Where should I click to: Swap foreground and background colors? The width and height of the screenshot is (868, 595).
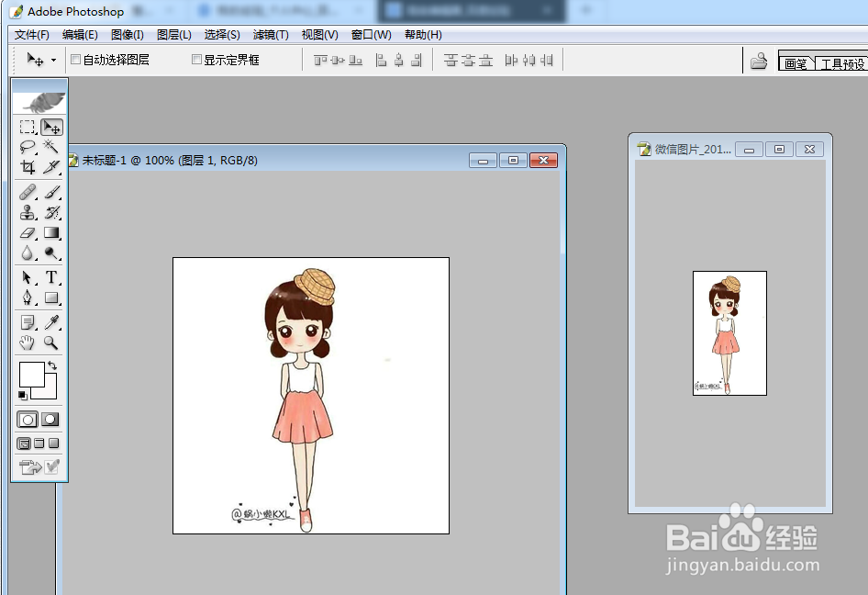52,365
